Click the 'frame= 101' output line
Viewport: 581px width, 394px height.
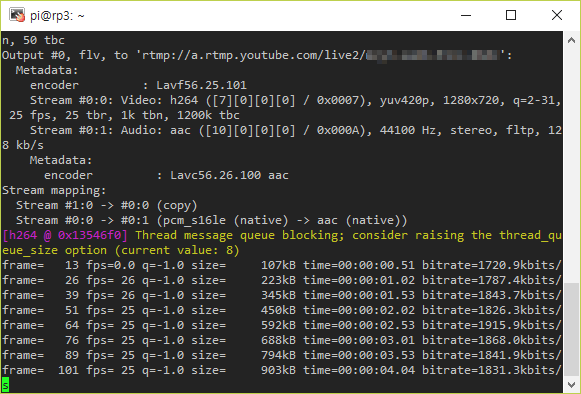coord(282,370)
